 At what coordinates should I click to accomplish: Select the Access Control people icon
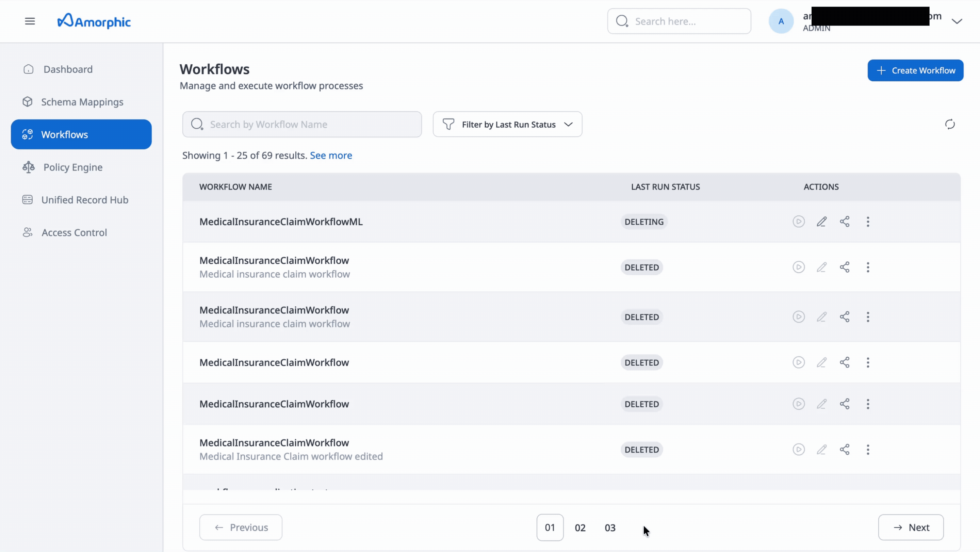(x=27, y=232)
